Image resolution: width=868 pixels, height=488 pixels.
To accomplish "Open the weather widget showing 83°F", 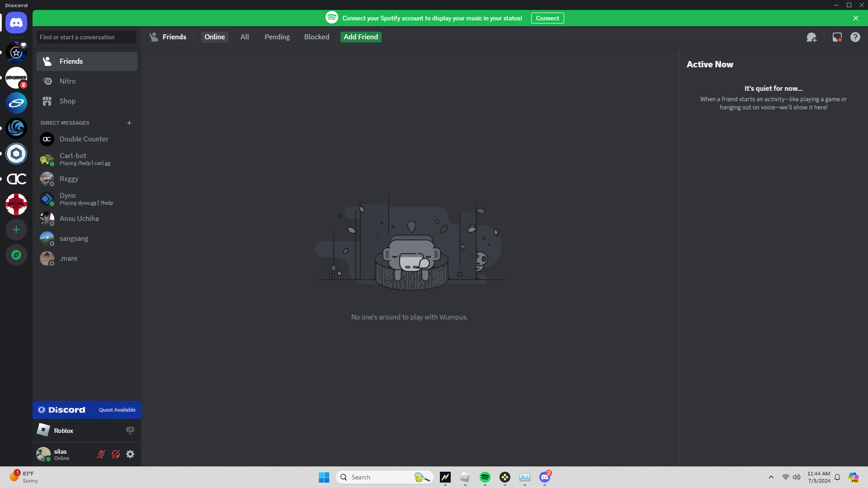I will [24, 477].
